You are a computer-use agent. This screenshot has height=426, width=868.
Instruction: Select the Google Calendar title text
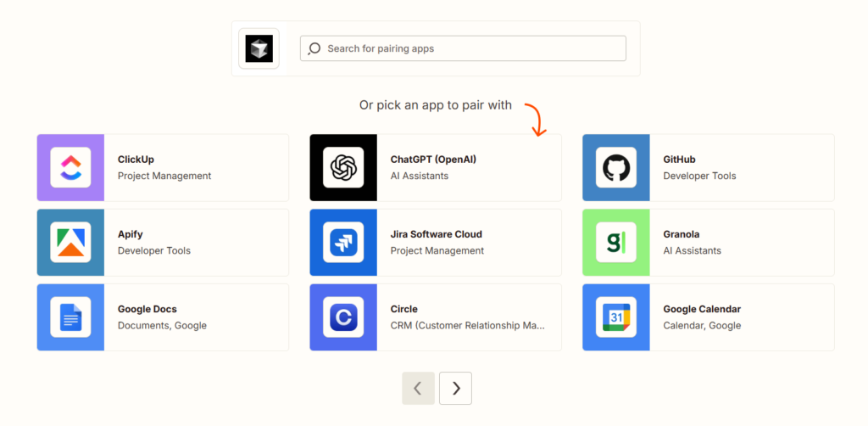(702, 309)
